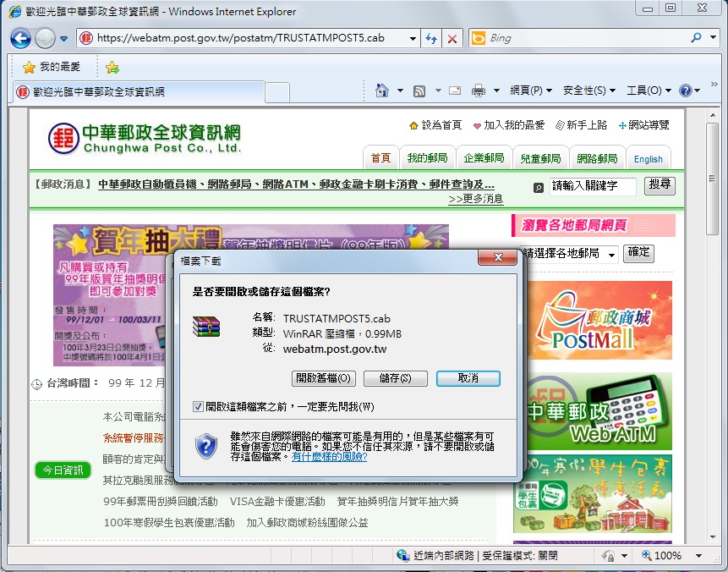Open the 中華郵政 Web ATM banner

pos(599,411)
